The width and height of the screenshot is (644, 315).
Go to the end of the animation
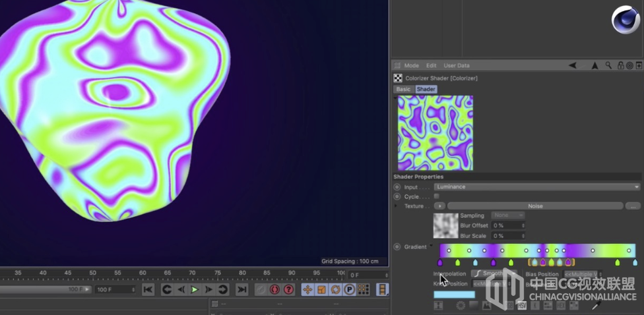pos(242,289)
